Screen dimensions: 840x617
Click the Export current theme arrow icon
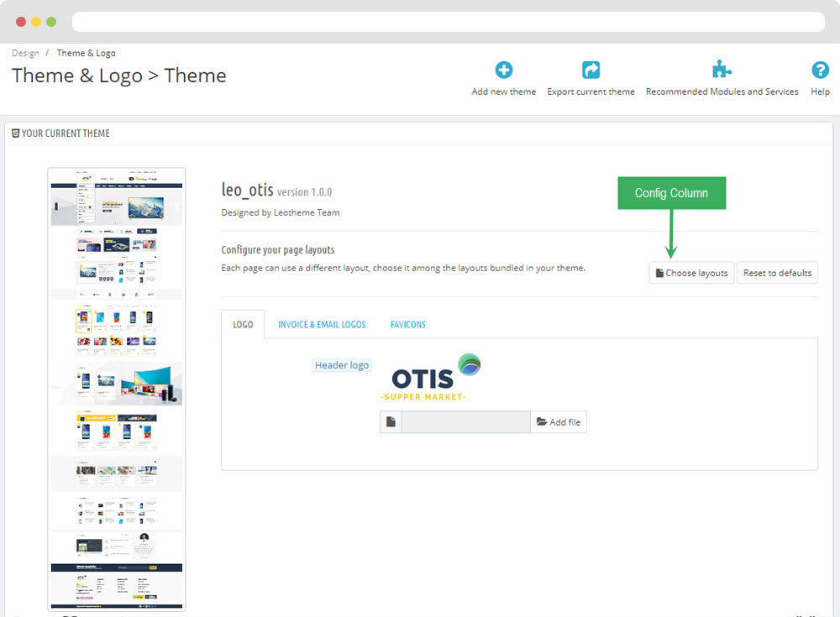tap(591, 71)
